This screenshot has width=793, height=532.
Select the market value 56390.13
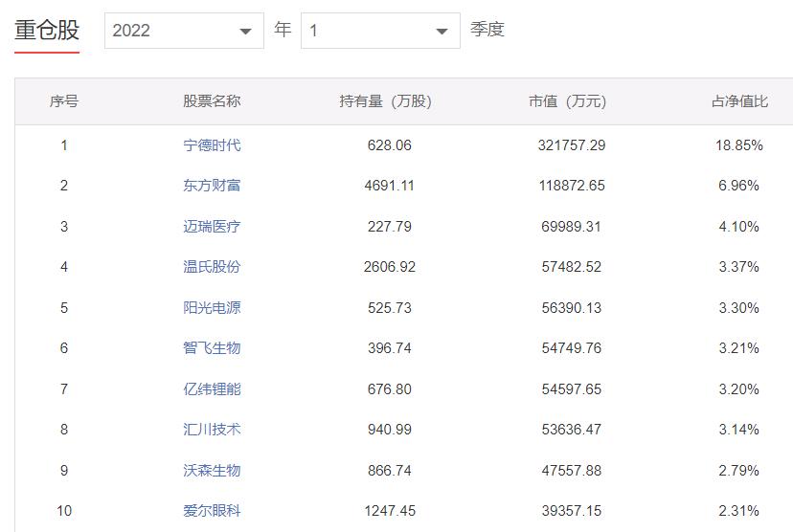[572, 308]
